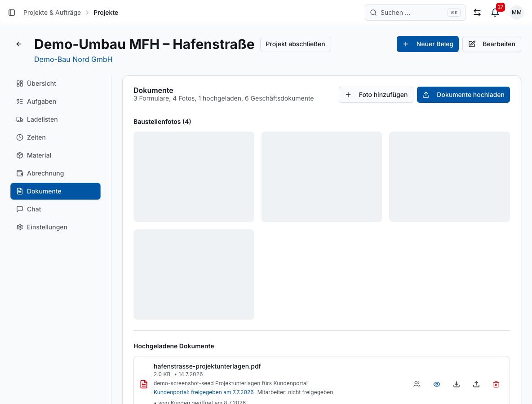Switch to Ladelisten

click(x=55, y=119)
